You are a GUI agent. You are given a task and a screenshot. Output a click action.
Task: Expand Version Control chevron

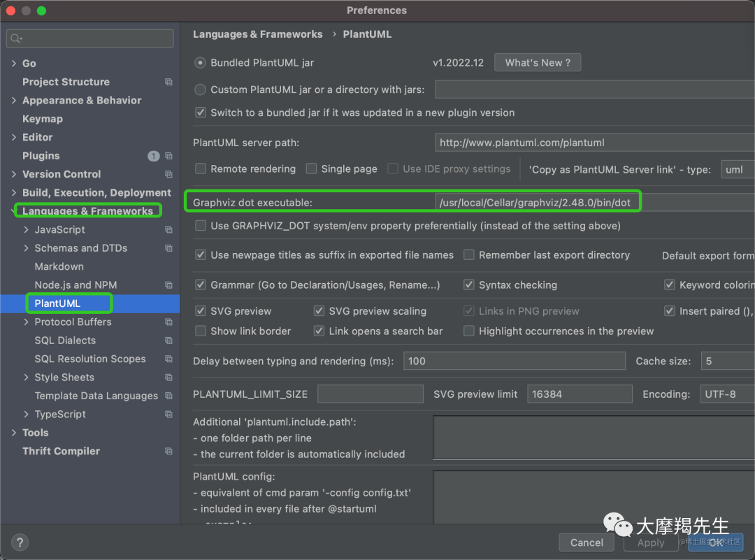point(14,174)
